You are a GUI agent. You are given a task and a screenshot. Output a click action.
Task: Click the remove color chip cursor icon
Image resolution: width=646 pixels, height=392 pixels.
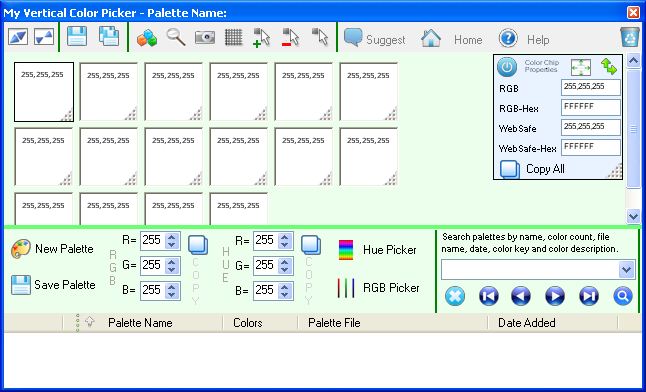290,37
